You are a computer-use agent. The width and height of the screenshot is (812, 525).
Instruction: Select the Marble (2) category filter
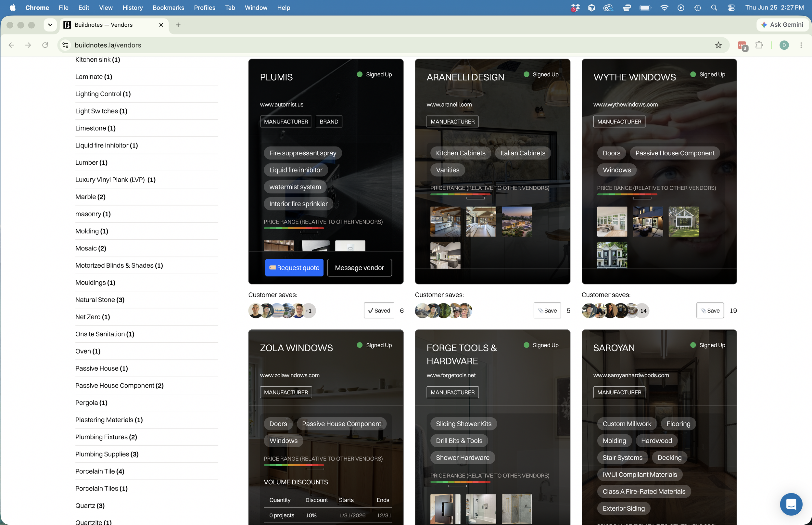click(x=90, y=197)
